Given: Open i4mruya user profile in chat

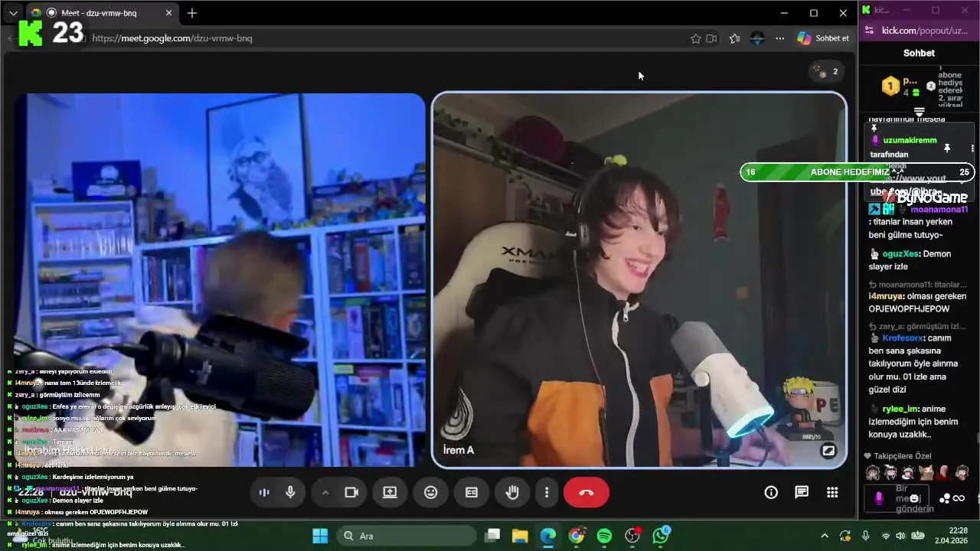Looking at the screenshot, I should [x=887, y=296].
